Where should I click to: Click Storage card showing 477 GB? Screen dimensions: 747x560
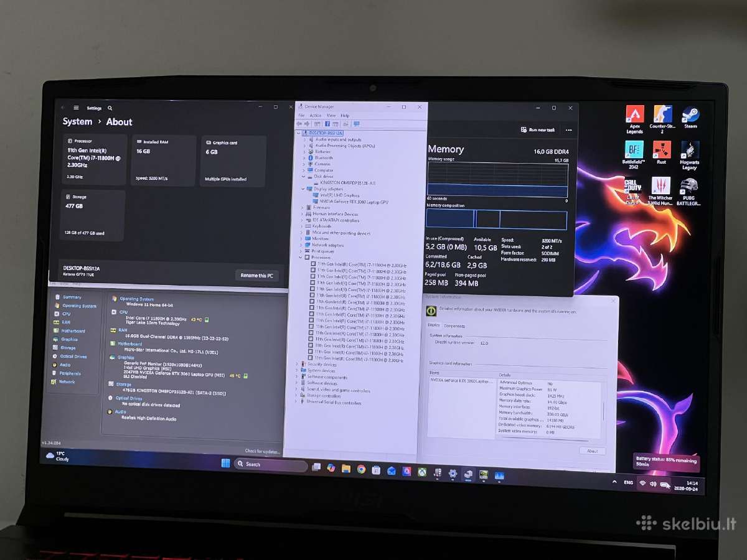click(x=92, y=215)
